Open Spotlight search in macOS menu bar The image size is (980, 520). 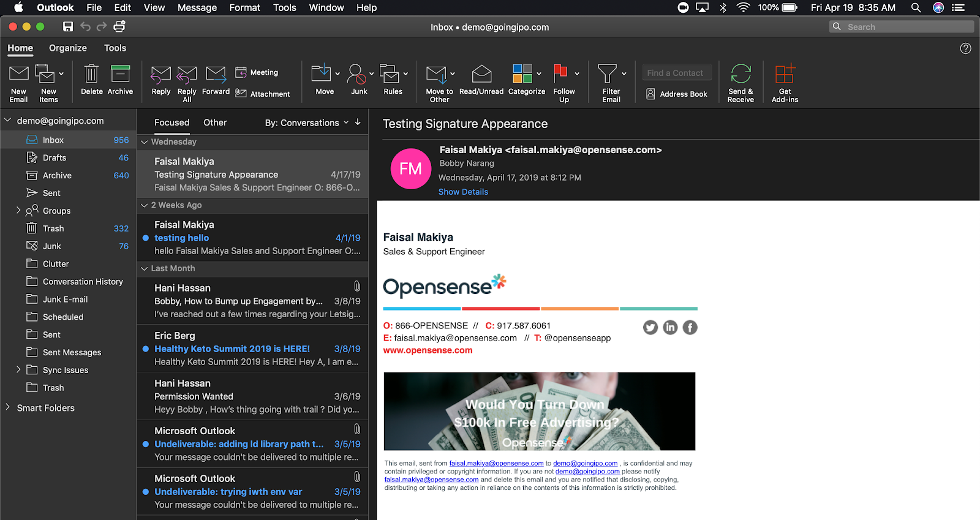(x=916, y=7)
